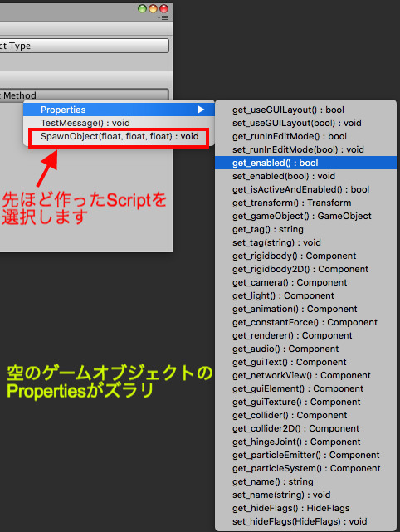Choose SpawnObject(float, float, float) : void
Viewport: 400px width, 532px height.
119,136
